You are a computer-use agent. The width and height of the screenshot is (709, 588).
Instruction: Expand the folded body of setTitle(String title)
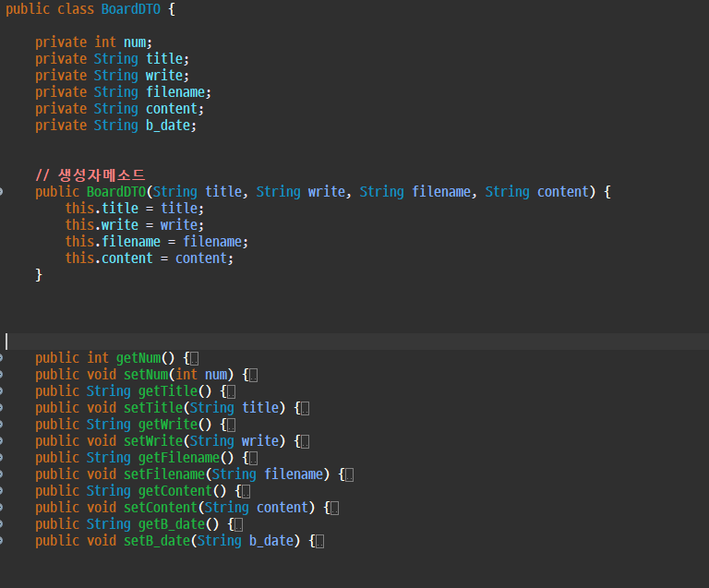click(x=306, y=409)
